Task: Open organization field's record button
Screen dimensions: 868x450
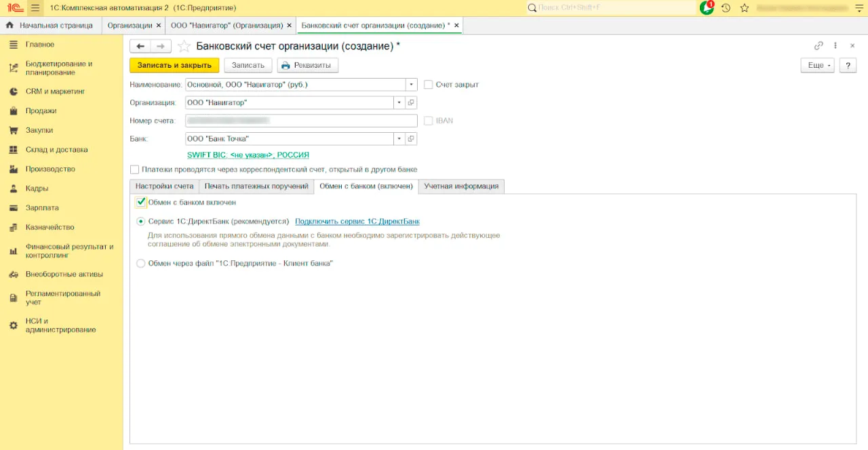Action: click(x=411, y=103)
